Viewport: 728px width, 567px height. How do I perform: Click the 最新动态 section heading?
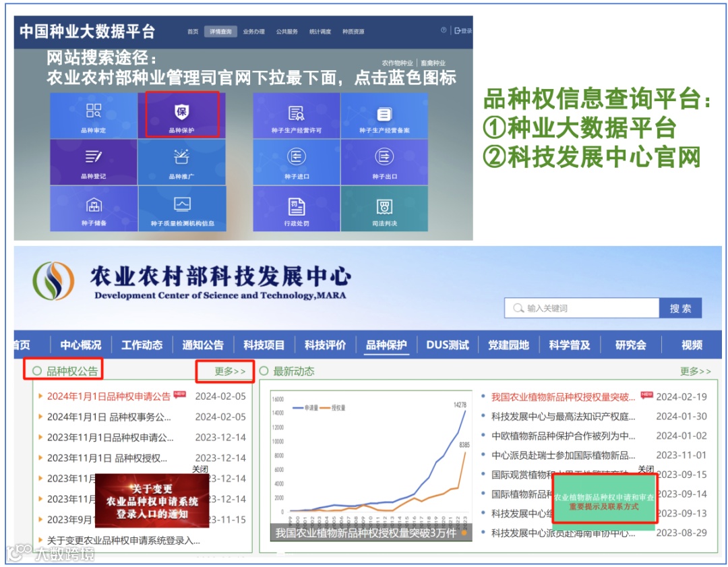(x=294, y=371)
